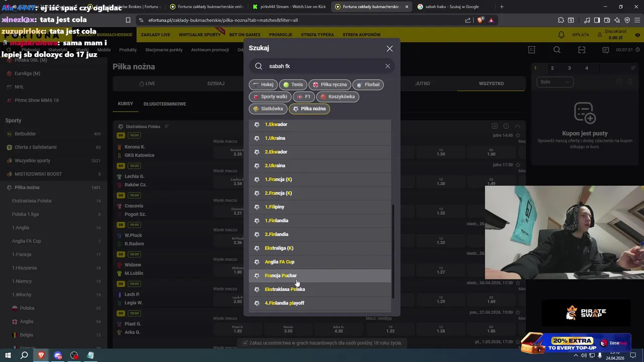The image size is (644, 362).
Task: Open the Brave Shields lion icon
Action: (x=480, y=20)
